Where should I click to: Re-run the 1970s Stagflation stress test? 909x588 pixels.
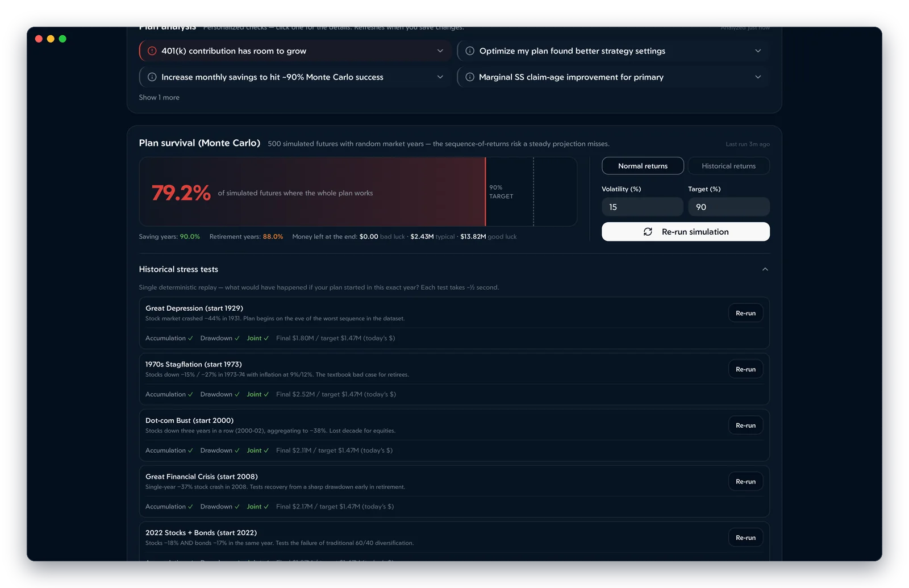click(745, 369)
